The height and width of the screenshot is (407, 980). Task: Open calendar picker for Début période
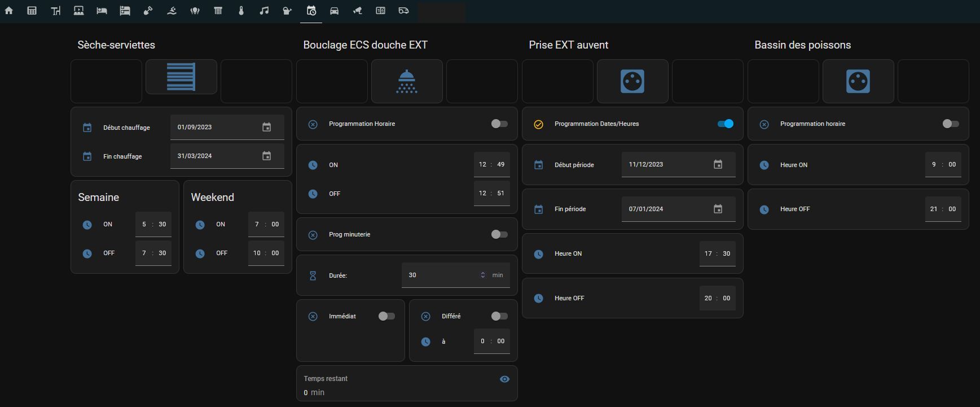(718, 165)
